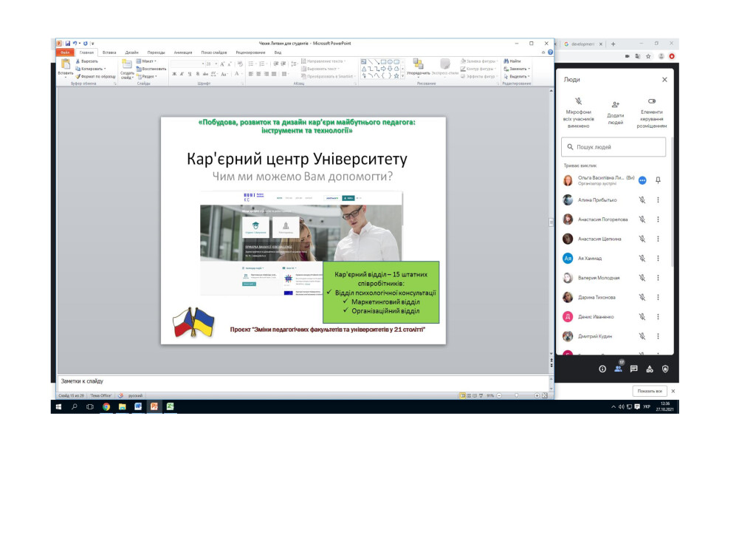The height and width of the screenshot is (535, 756).
Task: Click the Восстановить slide reset button
Action: (x=151, y=69)
